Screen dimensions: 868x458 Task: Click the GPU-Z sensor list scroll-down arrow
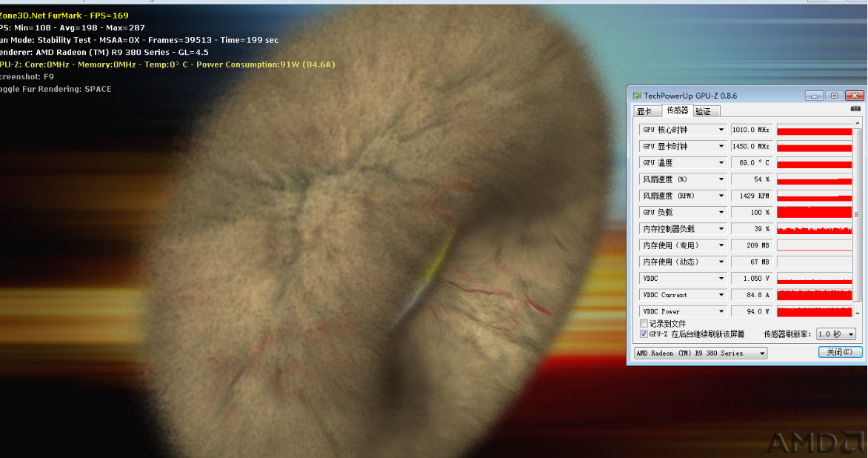coord(858,313)
